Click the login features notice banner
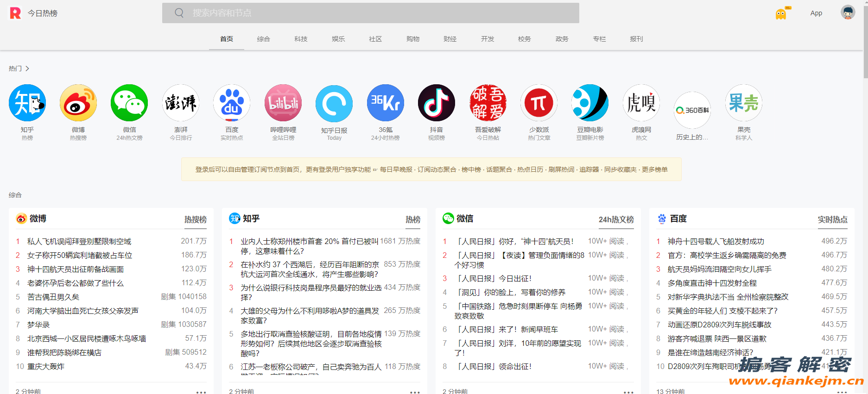The width and height of the screenshot is (868, 394). (431, 169)
